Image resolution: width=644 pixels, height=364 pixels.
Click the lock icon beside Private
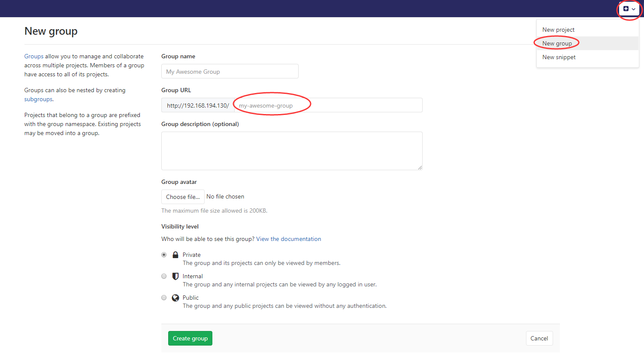(175, 255)
